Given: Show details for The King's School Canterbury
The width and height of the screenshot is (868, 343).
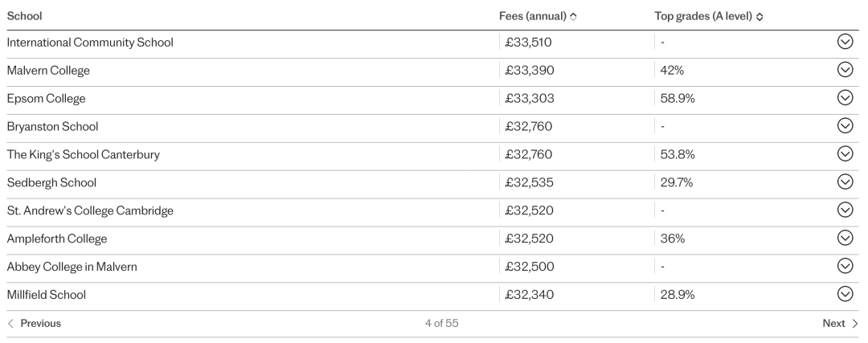Looking at the screenshot, I should pyautogui.click(x=845, y=153).
